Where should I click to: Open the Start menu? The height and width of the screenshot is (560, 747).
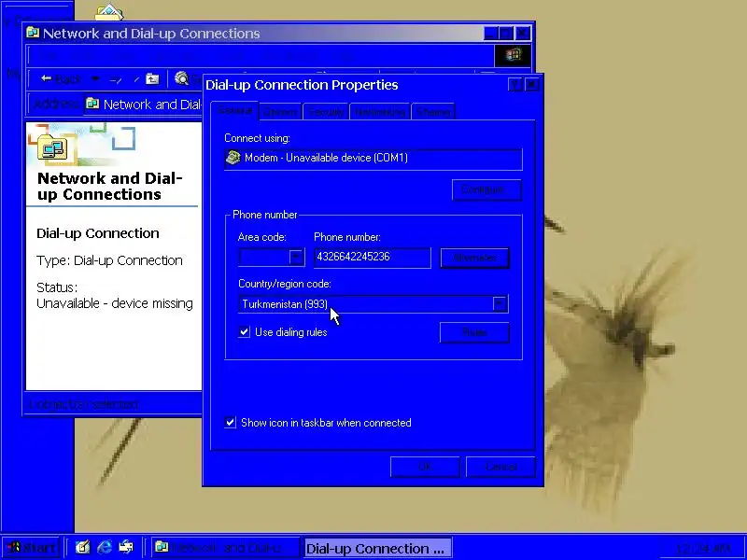(31, 548)
